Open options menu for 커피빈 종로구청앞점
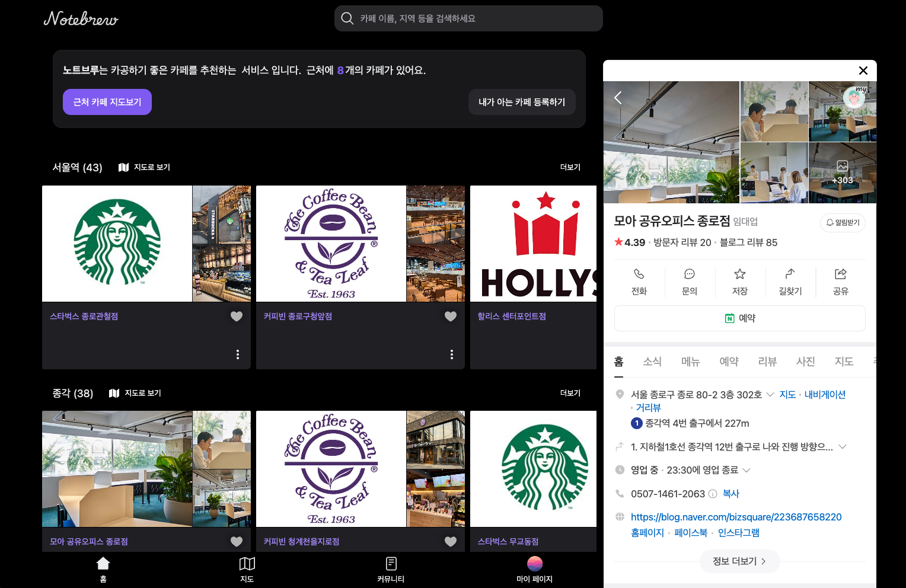The width and height of the screenshot is (906, 588). 452,354
